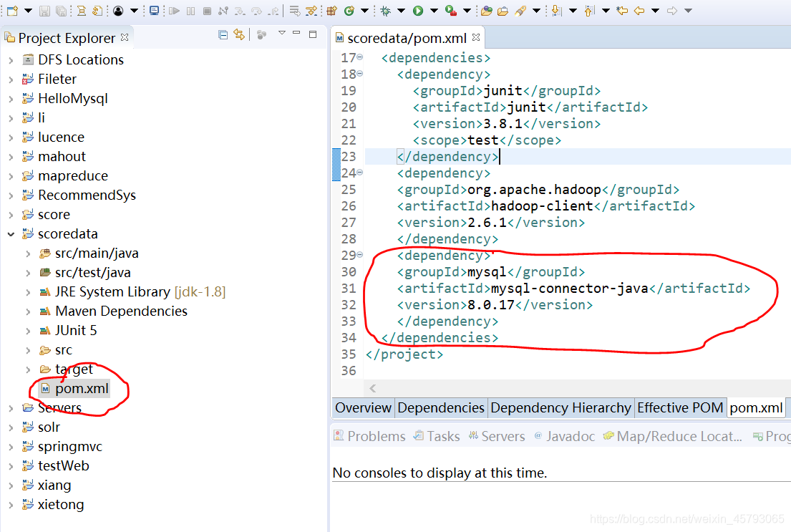Fold the dependency element at line 18
Image resolution: width=791 pixels, height=532 pixels.
coord(359,74)
